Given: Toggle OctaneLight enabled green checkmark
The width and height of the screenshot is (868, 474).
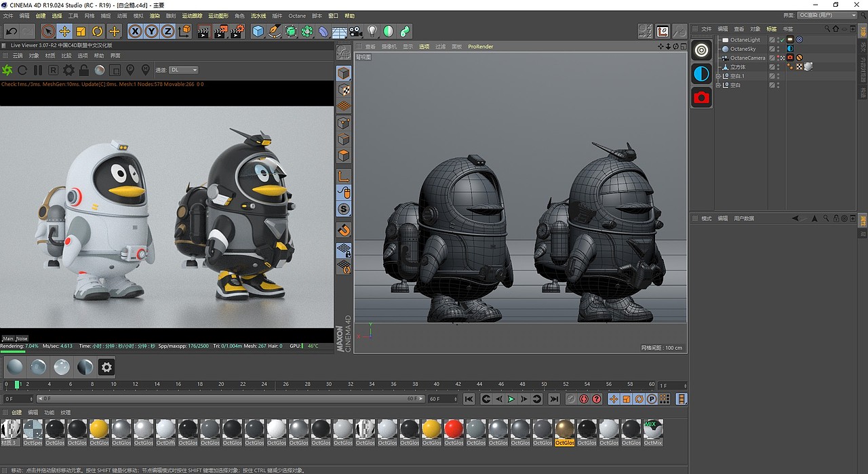Looking at the screenshot, I should 782,40.
